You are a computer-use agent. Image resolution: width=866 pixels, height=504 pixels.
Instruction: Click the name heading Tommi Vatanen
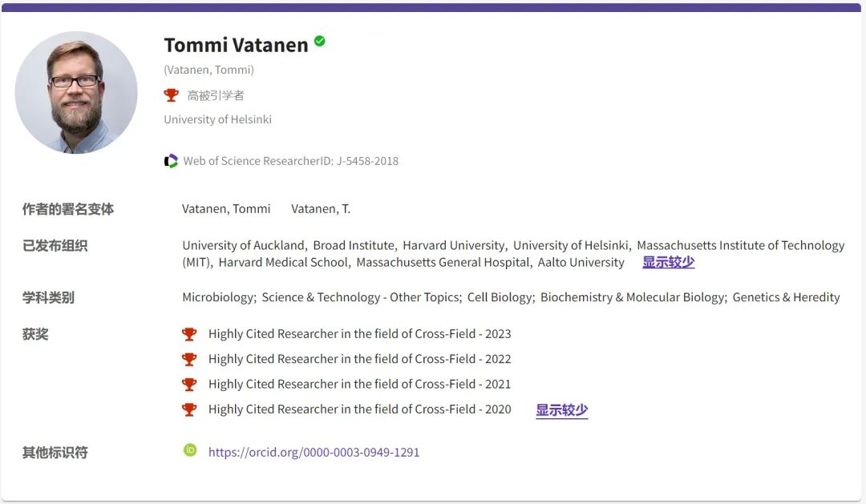(236, 45)
